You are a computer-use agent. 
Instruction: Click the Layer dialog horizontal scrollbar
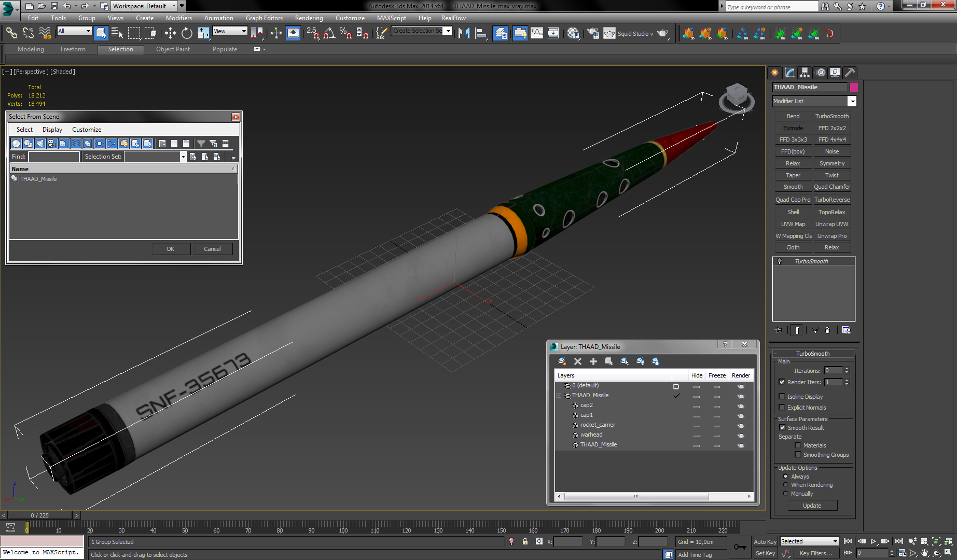[636, 496]
